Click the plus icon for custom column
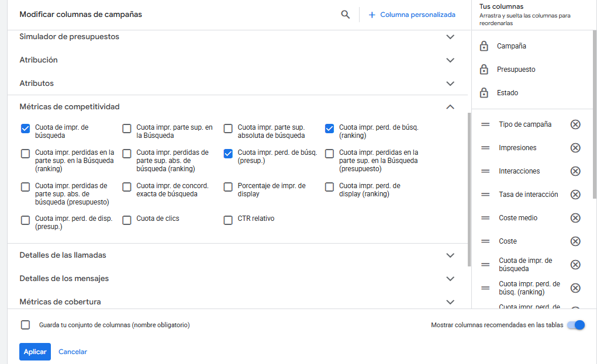The image size is (597, 364). coord(372,15)
